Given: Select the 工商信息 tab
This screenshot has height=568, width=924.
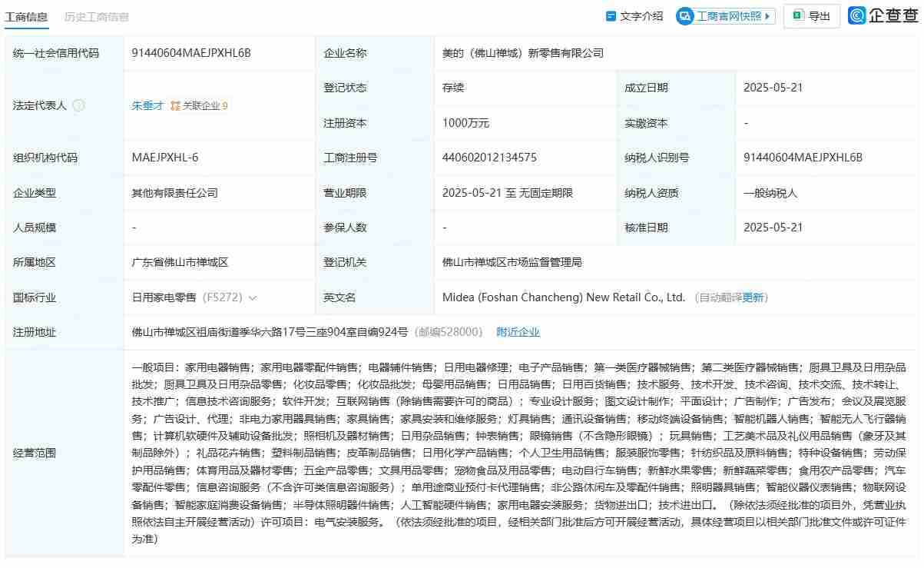Looking at the screenshot, I should point(27,15).
